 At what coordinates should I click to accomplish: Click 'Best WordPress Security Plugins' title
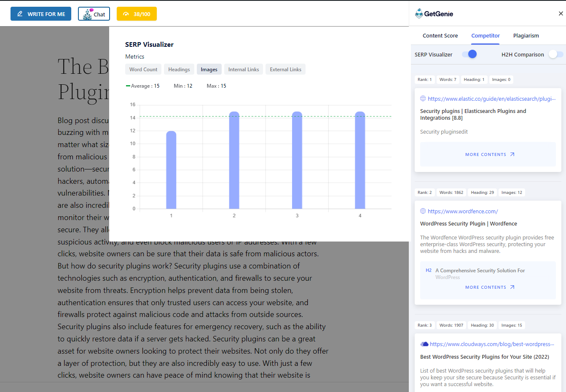[x=485, y=357]
